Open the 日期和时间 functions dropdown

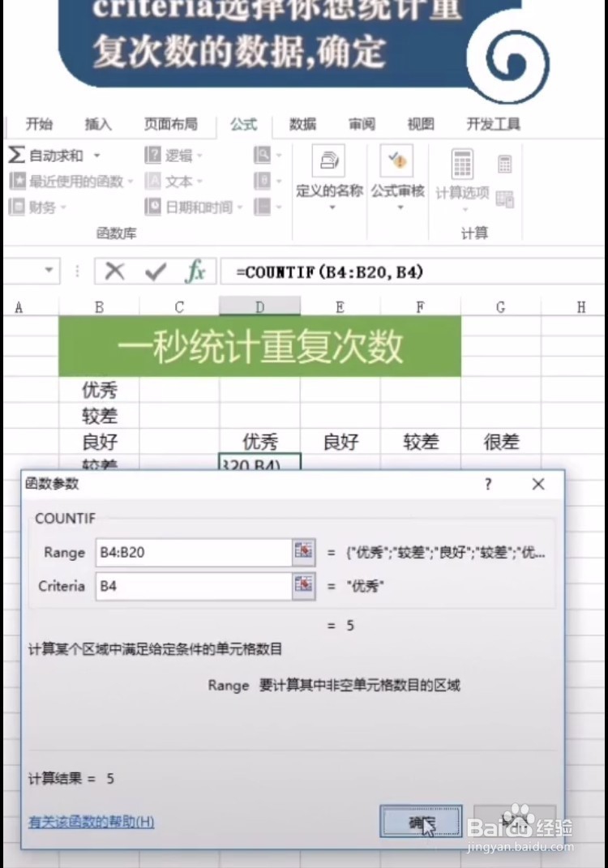[x=194, y=207]
